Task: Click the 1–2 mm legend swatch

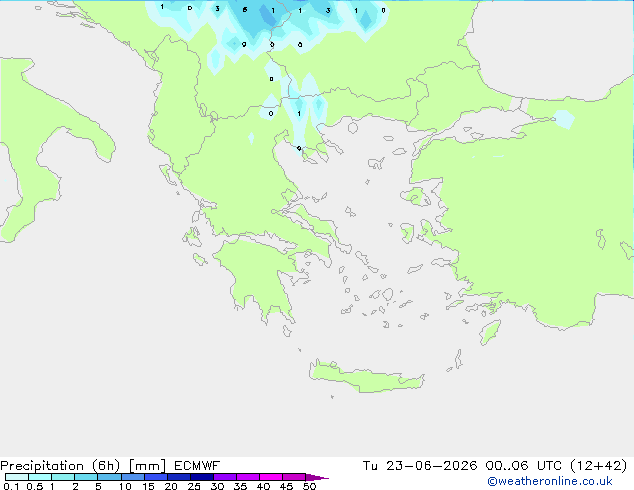Action: (x=63, y=477)
